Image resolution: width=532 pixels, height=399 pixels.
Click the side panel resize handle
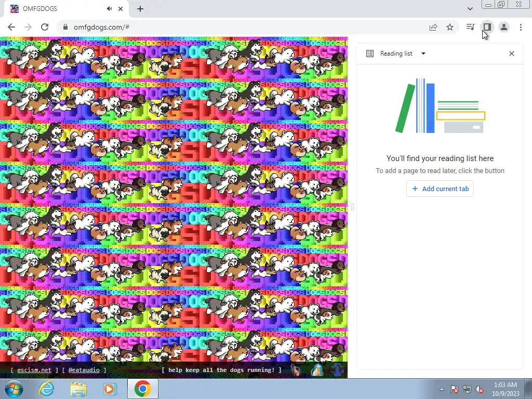(x=352, y=207)
